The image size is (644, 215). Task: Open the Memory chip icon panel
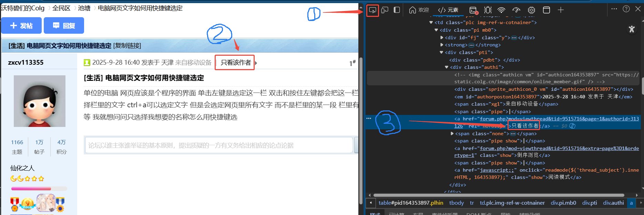click(531, 10)
